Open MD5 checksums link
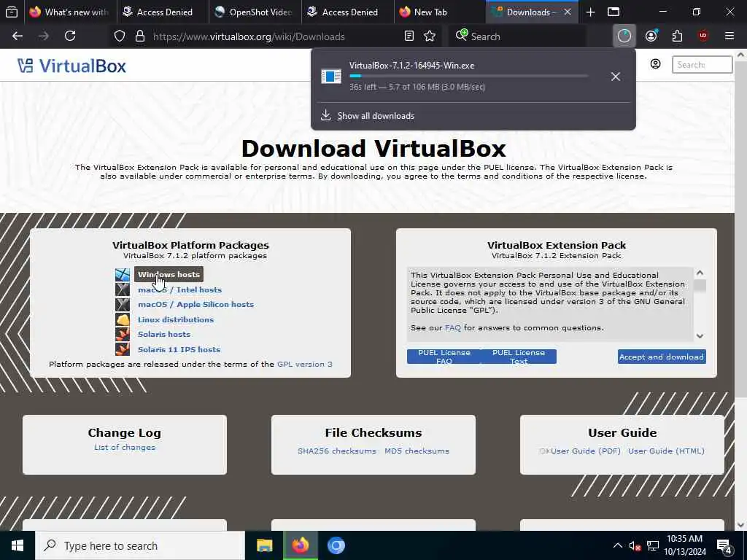 click(417, 451)
